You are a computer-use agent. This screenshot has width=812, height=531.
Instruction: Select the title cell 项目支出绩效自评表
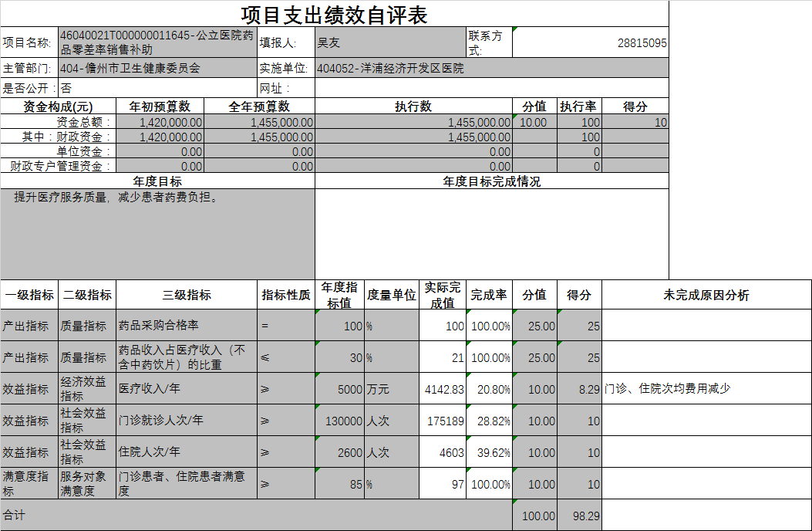coord(335,14)
